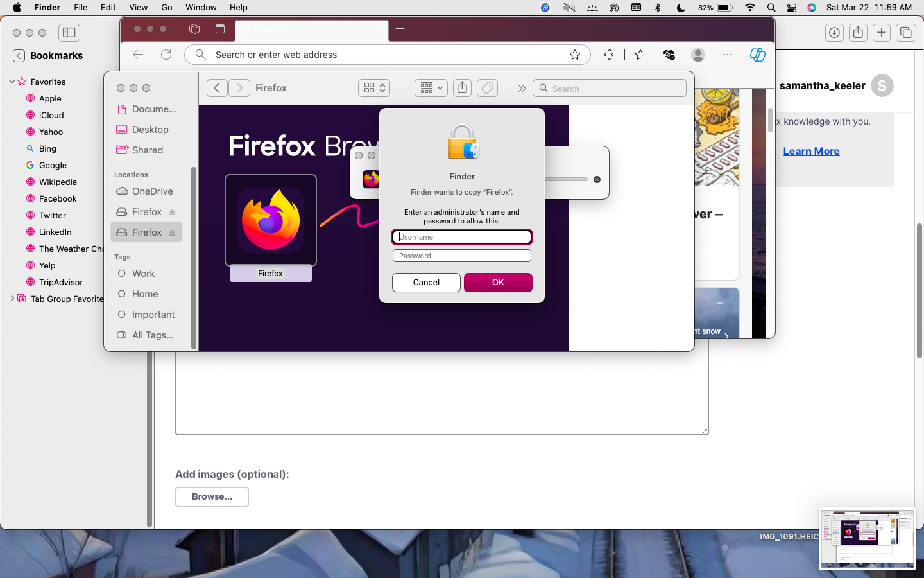This screenshot has height=578, width=924.
Task: Show more Finder toolbar items chevron
Action: 522,88
